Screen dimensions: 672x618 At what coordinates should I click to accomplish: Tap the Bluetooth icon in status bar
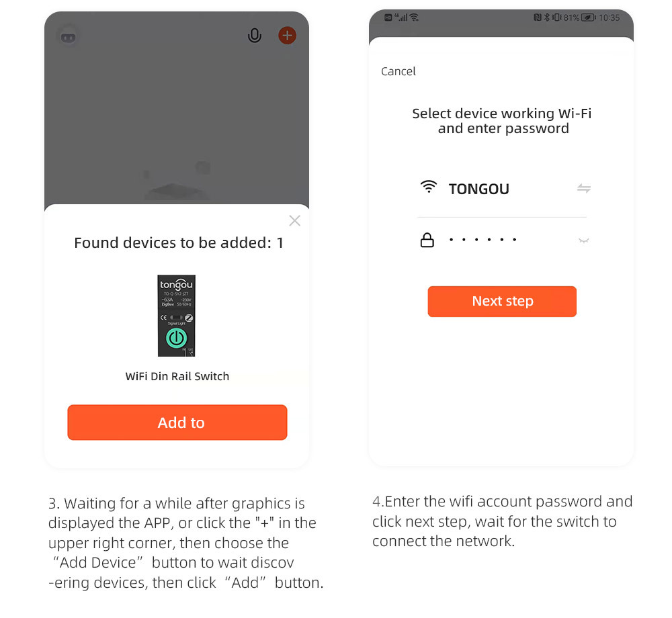point(547,17)
